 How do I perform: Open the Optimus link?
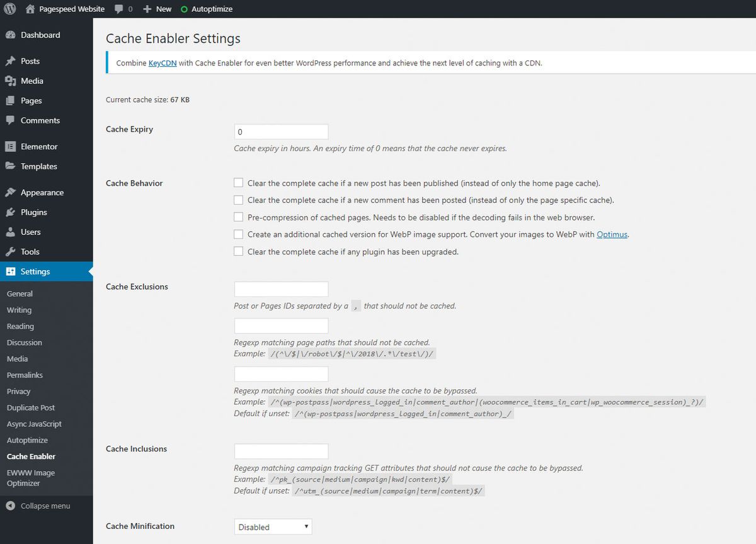(611, 234)
